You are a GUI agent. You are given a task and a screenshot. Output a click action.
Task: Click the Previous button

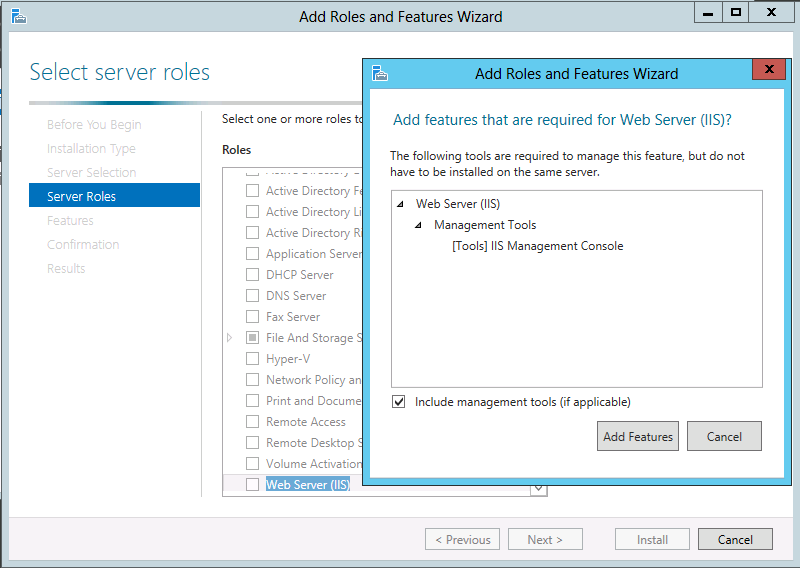pyautogui.click(x=462, y=539)
